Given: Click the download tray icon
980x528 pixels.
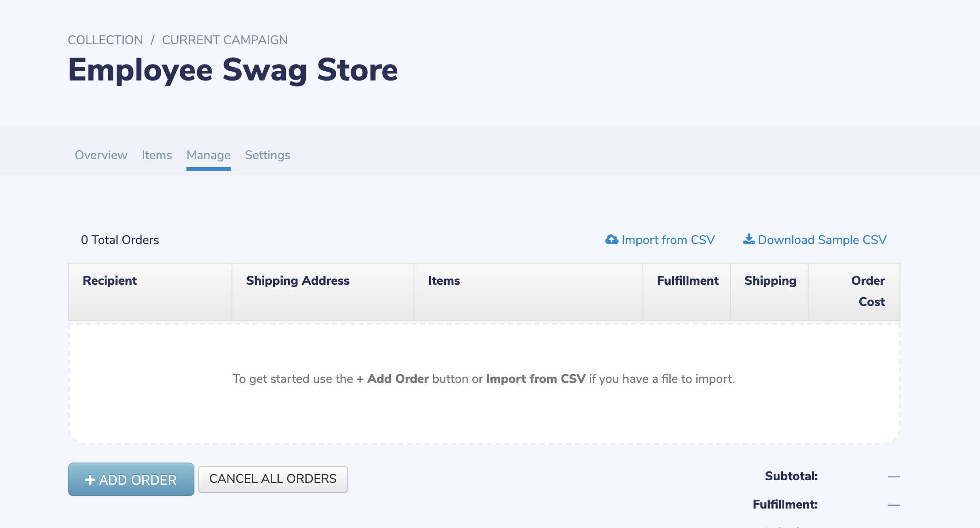Looking at the screenshot, I should tap(748, 239).
